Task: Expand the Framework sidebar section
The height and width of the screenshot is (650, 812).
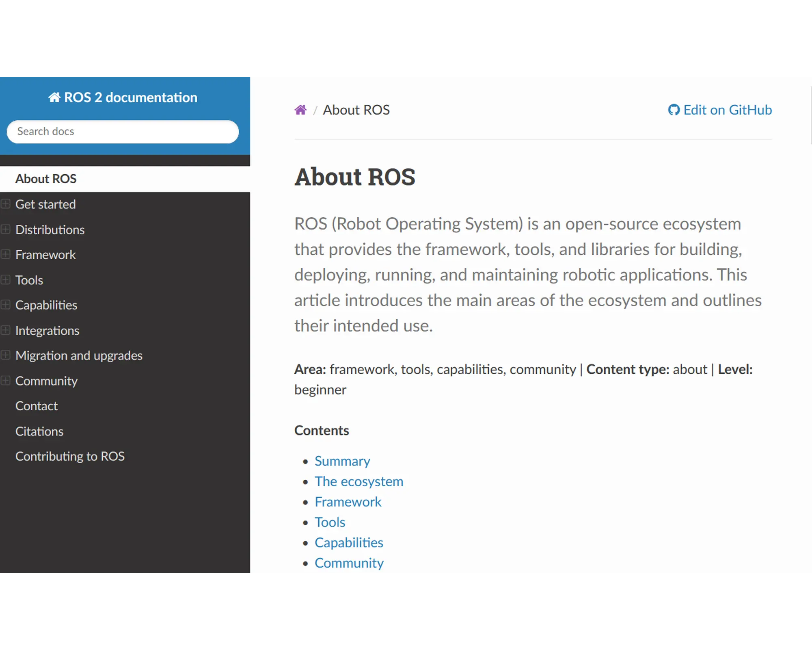Action: pos(6,255)
